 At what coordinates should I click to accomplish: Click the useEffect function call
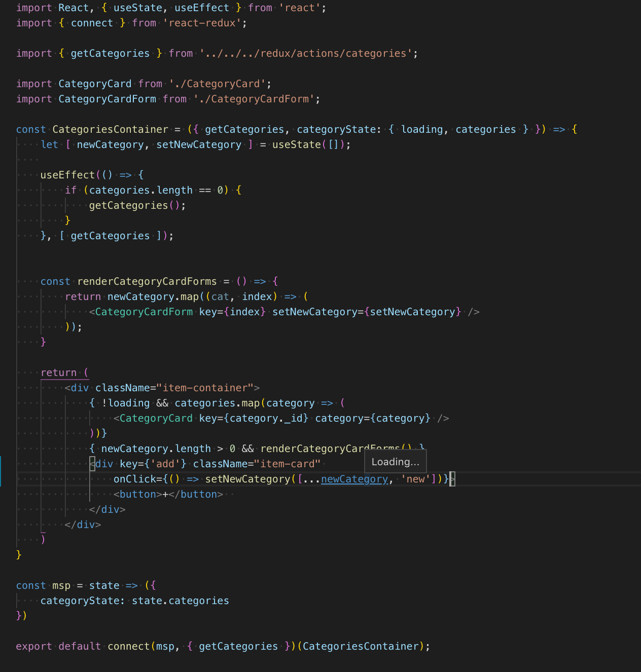[x=66, y=174]
